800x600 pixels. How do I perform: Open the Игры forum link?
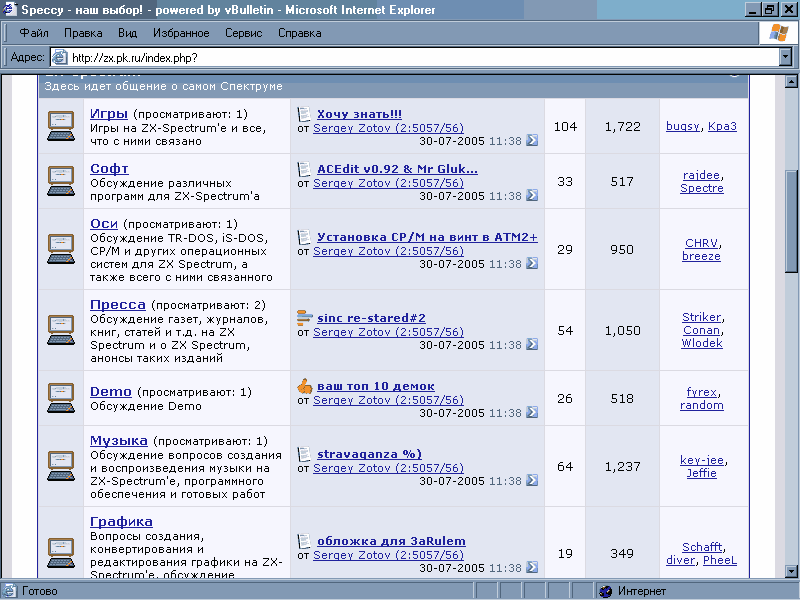tap(108, 113)
